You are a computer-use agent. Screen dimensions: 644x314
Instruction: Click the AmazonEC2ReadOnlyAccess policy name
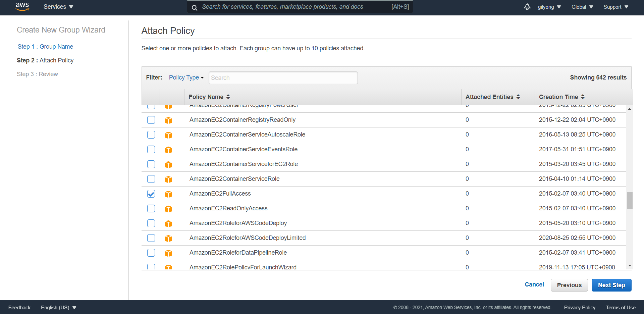pyautogui.click(x=228, y=208)
